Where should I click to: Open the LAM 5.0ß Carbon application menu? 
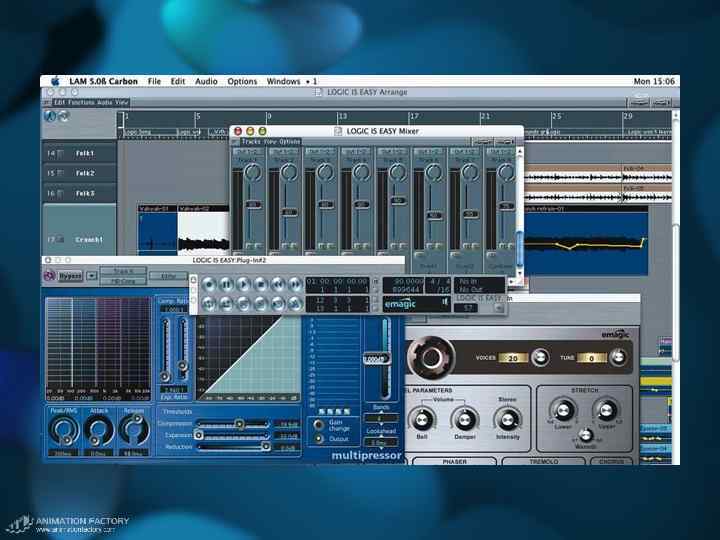coord(103,81)
